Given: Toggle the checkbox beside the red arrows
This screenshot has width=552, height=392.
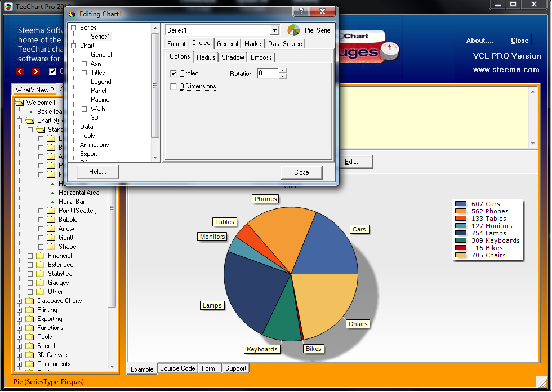Looking at the screenshot, I should (52, 72).
